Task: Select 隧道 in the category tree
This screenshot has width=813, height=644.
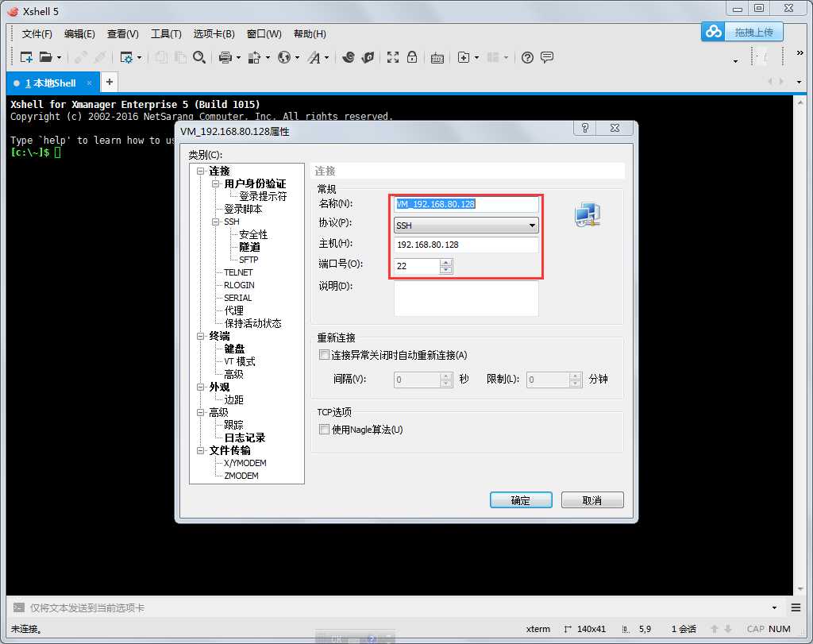Action: (x=249, y=247)
